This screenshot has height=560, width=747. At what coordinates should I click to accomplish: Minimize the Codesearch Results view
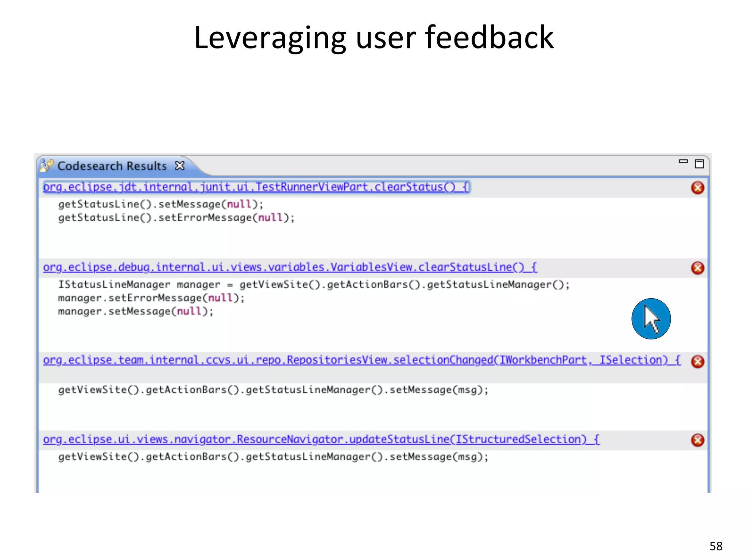point(683,162)
